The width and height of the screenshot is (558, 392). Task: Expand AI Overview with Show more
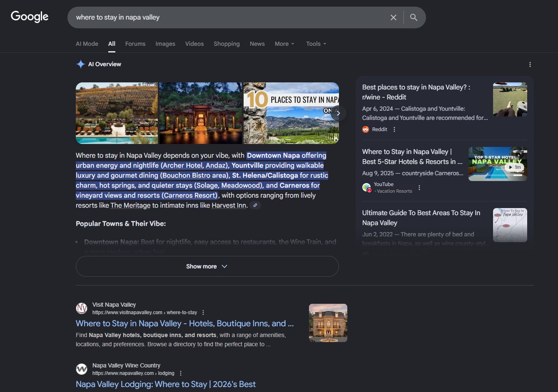[207, 266]
